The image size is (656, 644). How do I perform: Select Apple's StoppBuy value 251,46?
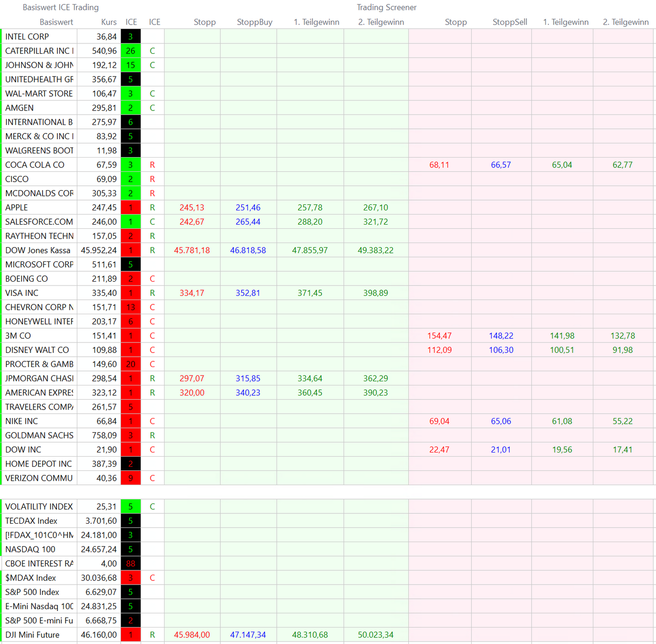[x=248, y=208]
